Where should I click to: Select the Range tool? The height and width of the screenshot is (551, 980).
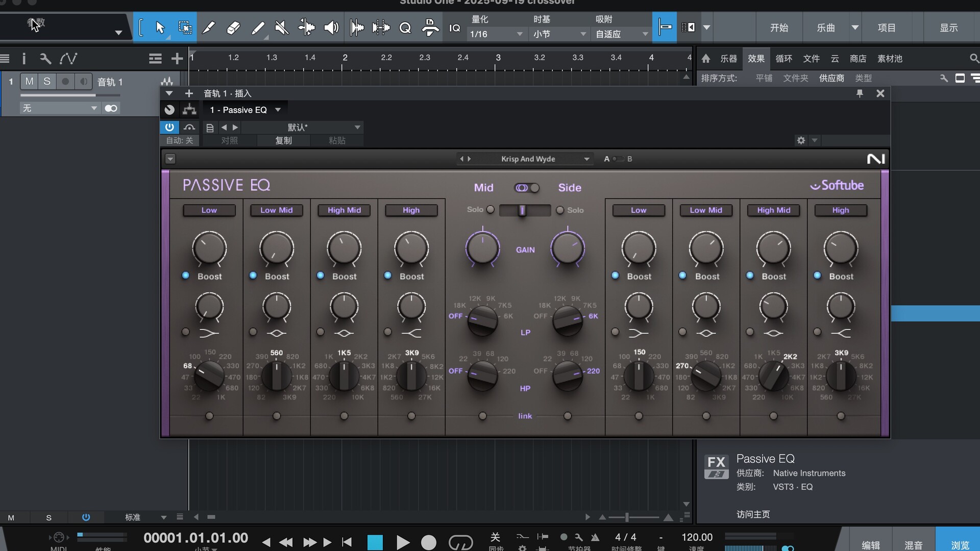tap(185, 28)
